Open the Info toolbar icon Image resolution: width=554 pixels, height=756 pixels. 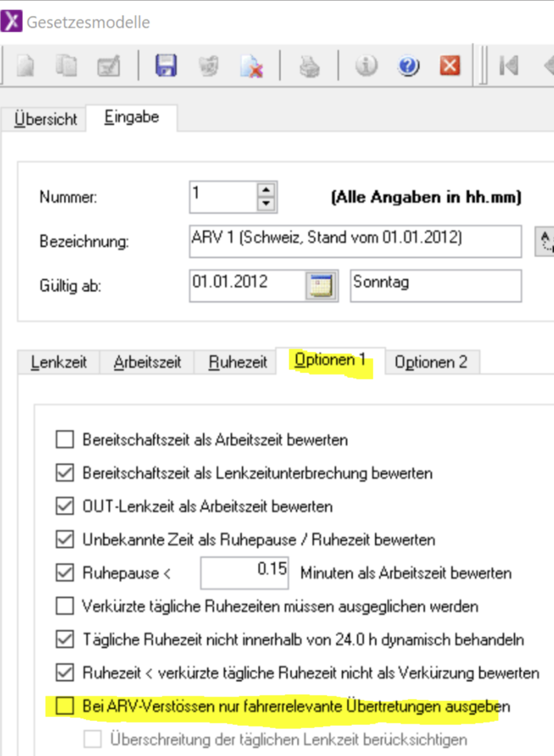(366, 66)
